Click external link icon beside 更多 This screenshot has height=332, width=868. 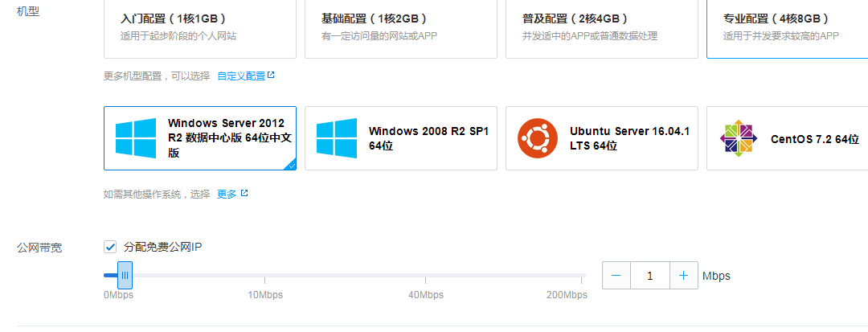244,194
